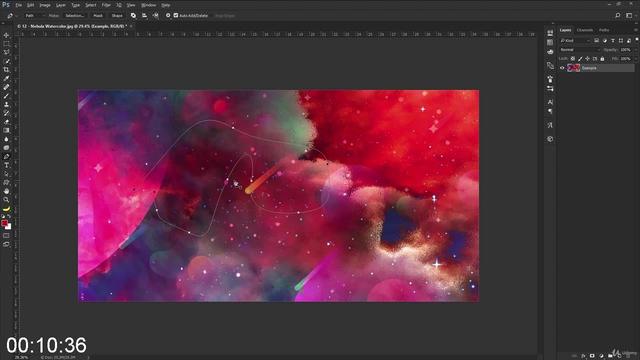Open path alignment options
The image size is (640, 360).
point(144,16)
